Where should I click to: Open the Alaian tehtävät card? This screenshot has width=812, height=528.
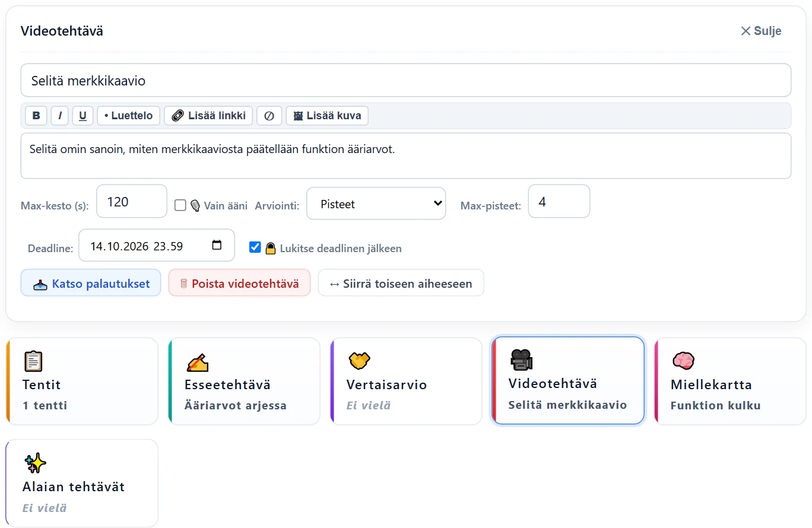click(82, 483)
